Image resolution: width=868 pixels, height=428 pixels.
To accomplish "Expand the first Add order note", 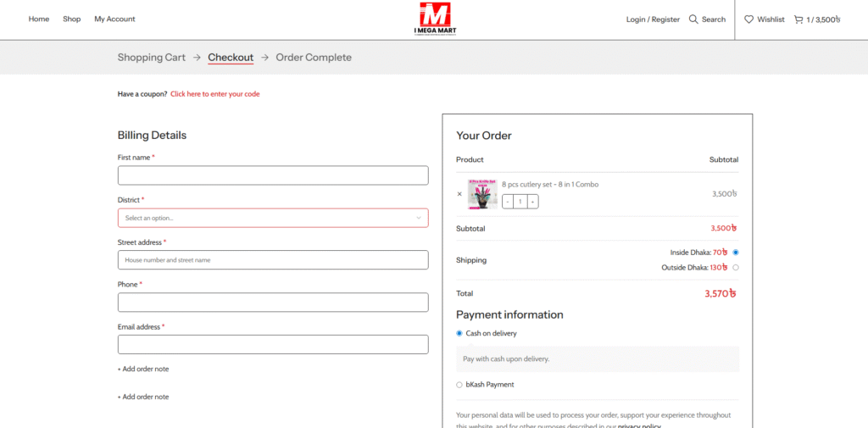I will [x=143, y=370].
